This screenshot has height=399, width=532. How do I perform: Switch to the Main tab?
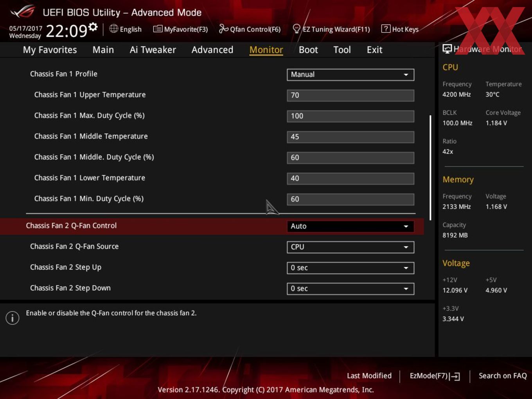pos(103,50)
